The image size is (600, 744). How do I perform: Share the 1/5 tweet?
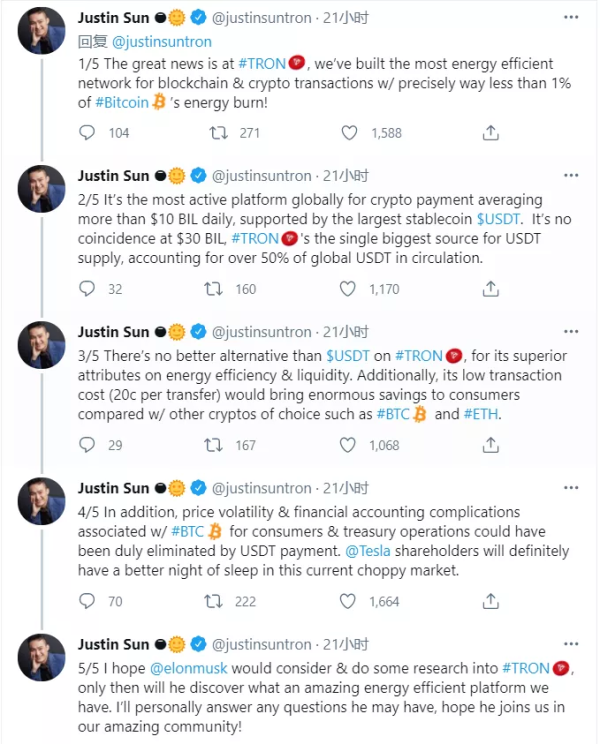click(490, 133)
